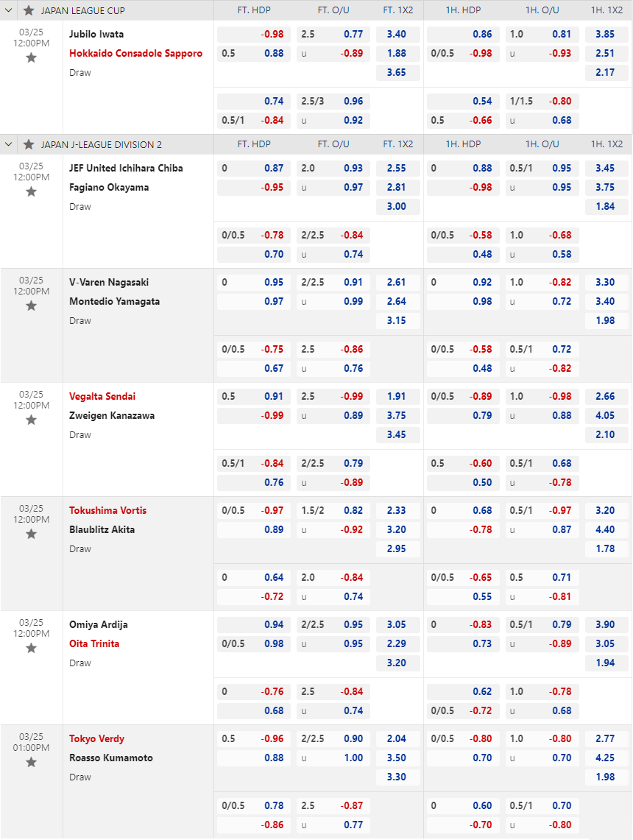Star the Tokyo Verdy match
This screenshot has height=840, width=633.
(31, 762)
